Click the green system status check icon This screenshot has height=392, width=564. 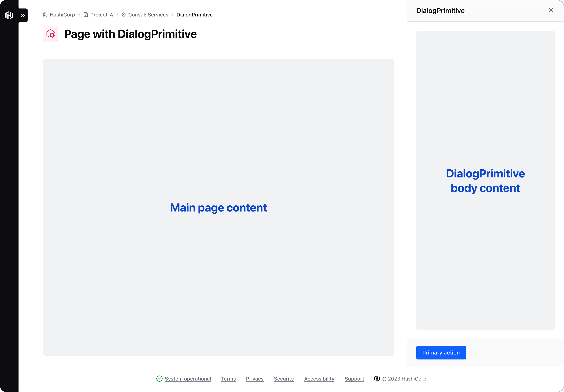pyautogui.click(x=159, y=378)
